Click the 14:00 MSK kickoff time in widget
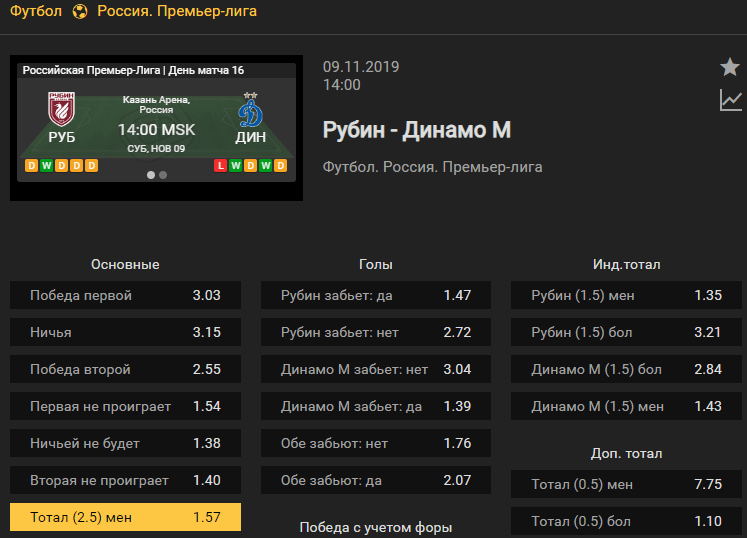The width and height of the screenshot is (747, 538). [156, 130]
